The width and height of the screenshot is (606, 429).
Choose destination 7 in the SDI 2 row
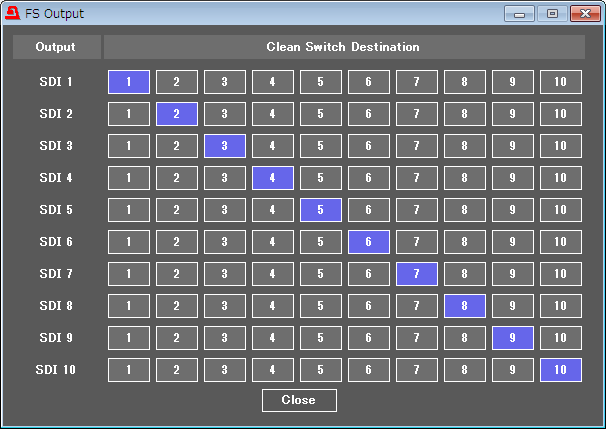[x=416, y=114]
